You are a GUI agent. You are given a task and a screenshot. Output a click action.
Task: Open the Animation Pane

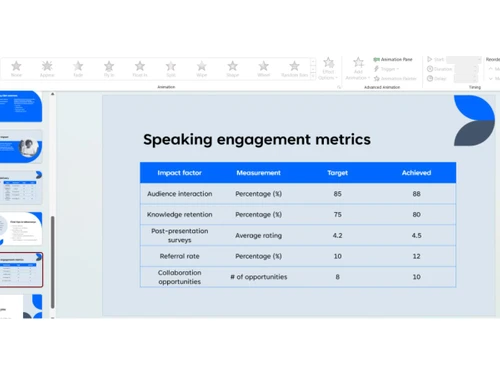tap(393, 59)
